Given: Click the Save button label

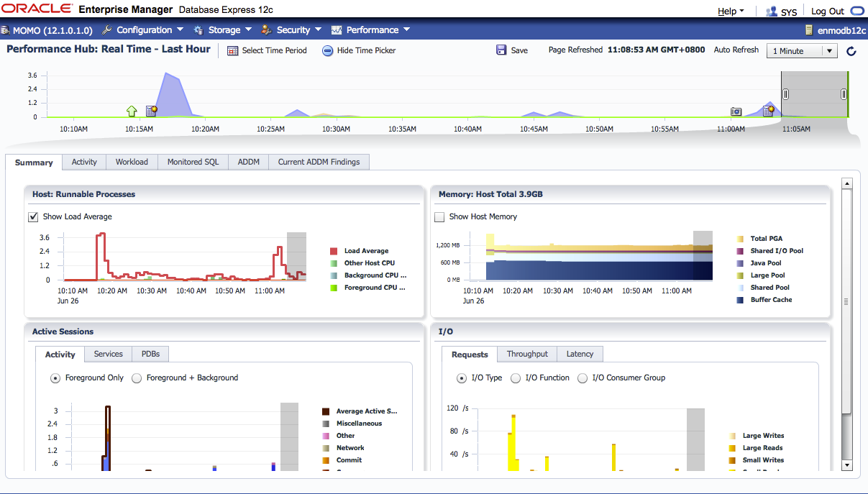Looking at the screenshot, I should (519, 51).
